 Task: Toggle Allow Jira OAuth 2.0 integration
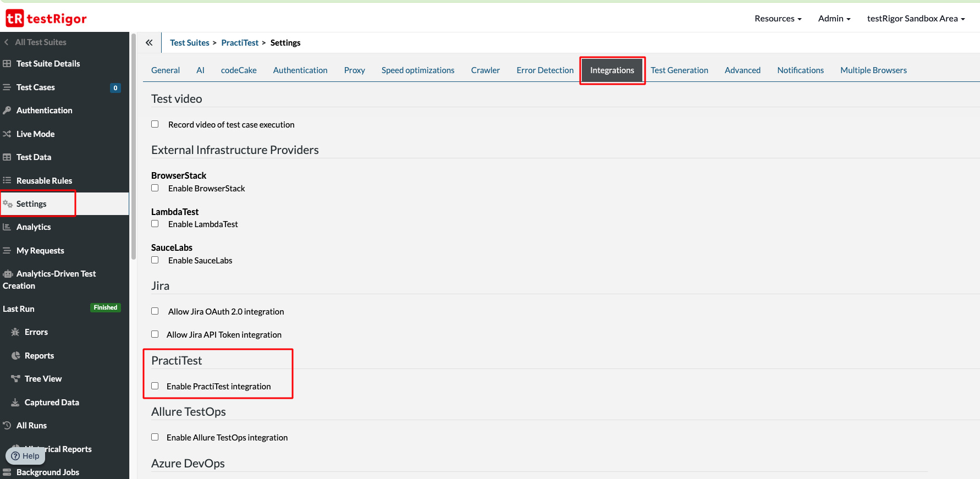(155, 311)
